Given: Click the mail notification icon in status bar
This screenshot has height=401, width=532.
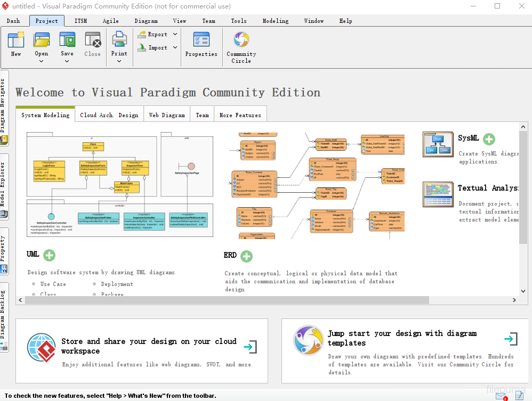Looking at the screenshot, I should coord(501,396).
